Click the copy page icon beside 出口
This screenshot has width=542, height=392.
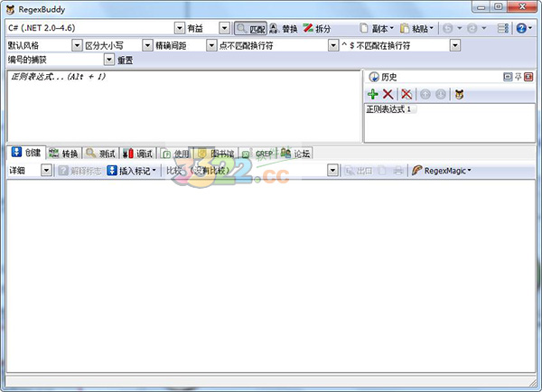click(382, 171)
